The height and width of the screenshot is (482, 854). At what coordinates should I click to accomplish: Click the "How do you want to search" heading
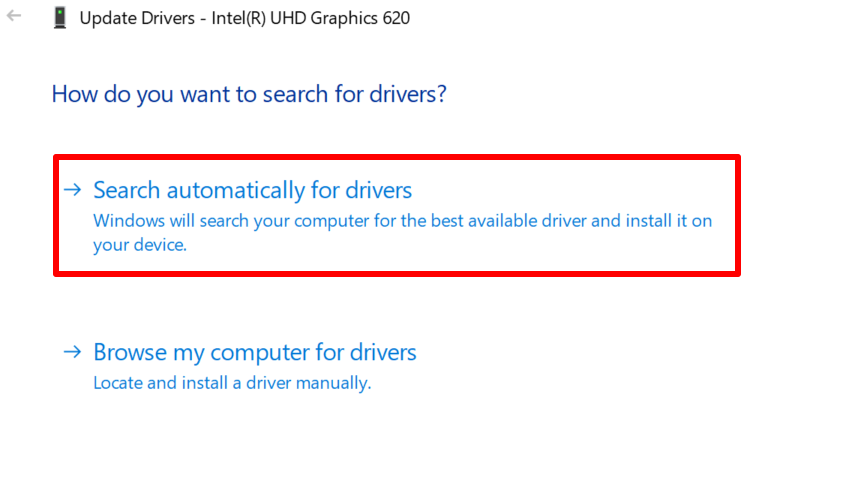pos(249,95)
